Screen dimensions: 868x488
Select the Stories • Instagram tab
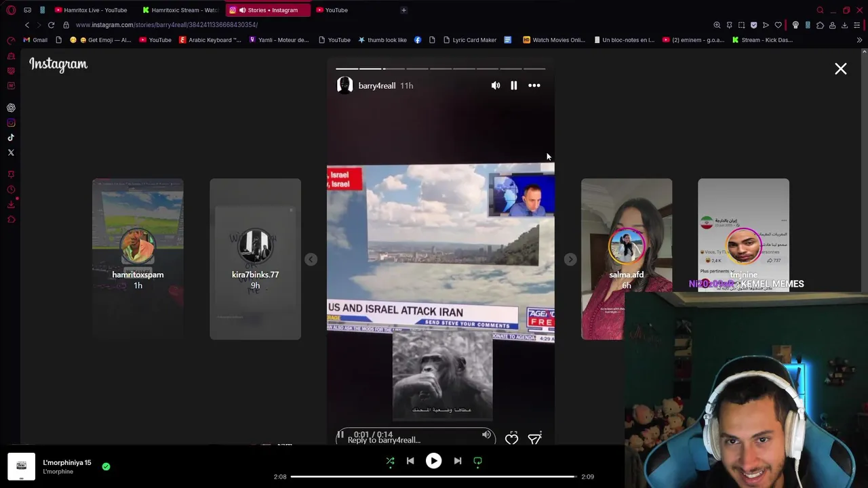click(x=268, y=10)
